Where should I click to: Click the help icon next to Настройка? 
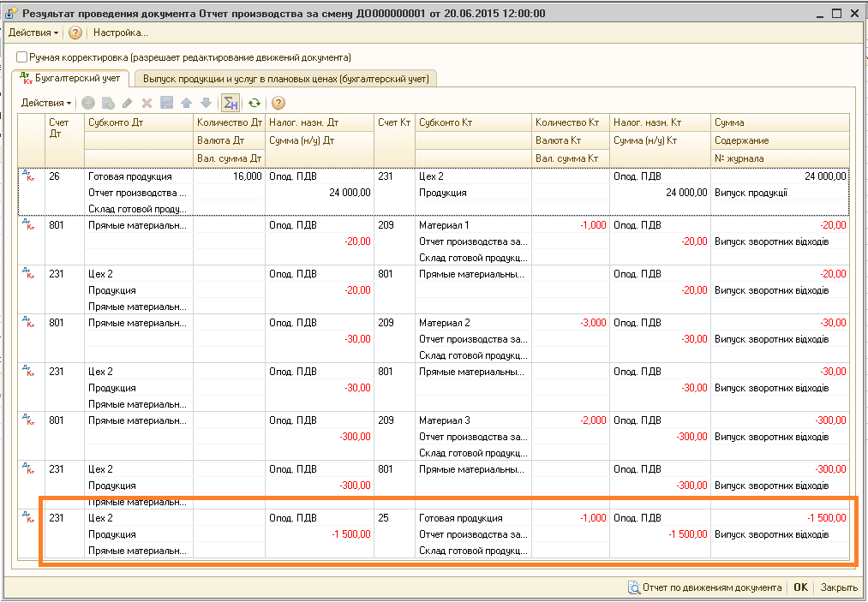coord(75,33)
